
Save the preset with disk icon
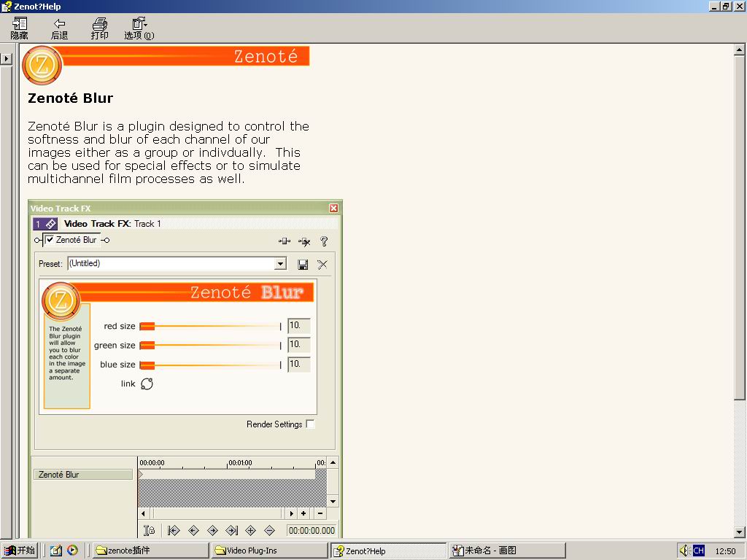click(303, 265)
